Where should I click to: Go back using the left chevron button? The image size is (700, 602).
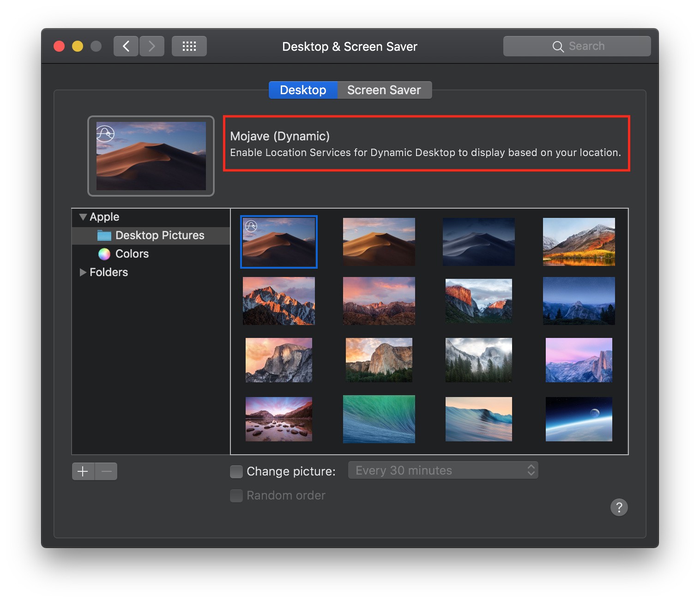click(x=126, y=46)
